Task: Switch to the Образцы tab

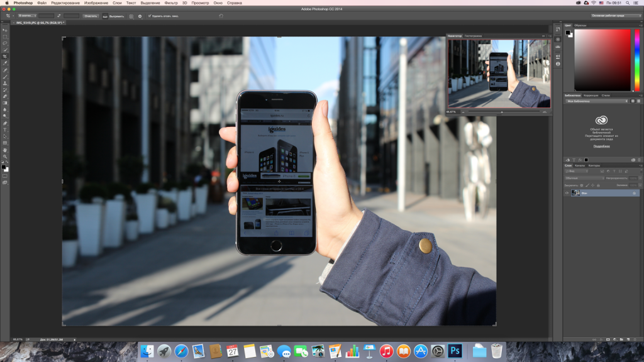Action: point(580,25)
